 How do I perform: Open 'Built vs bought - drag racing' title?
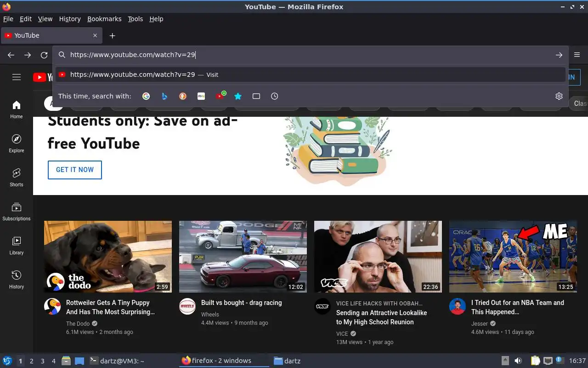point(242,303)
